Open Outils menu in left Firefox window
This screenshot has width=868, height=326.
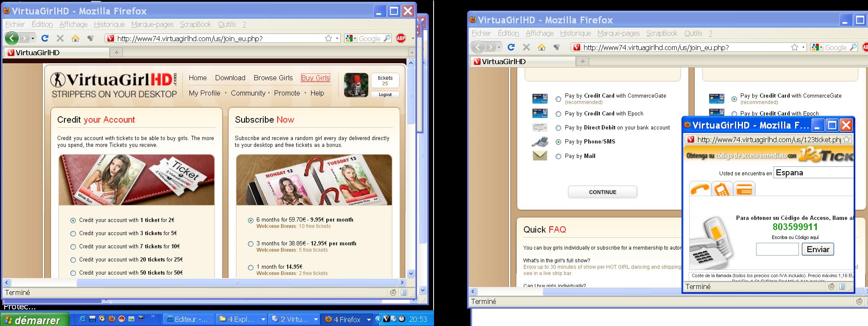227,24
